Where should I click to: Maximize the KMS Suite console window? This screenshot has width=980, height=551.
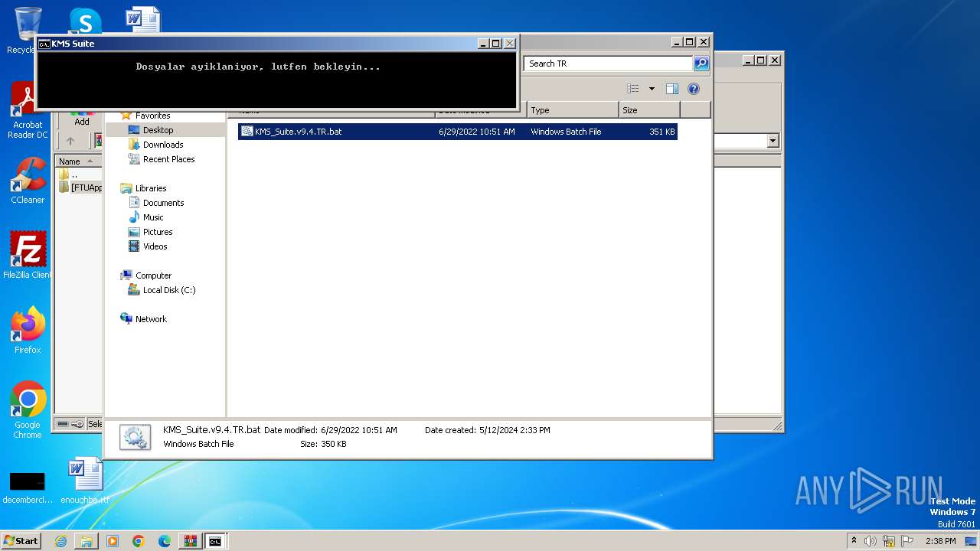pos(496,44)
